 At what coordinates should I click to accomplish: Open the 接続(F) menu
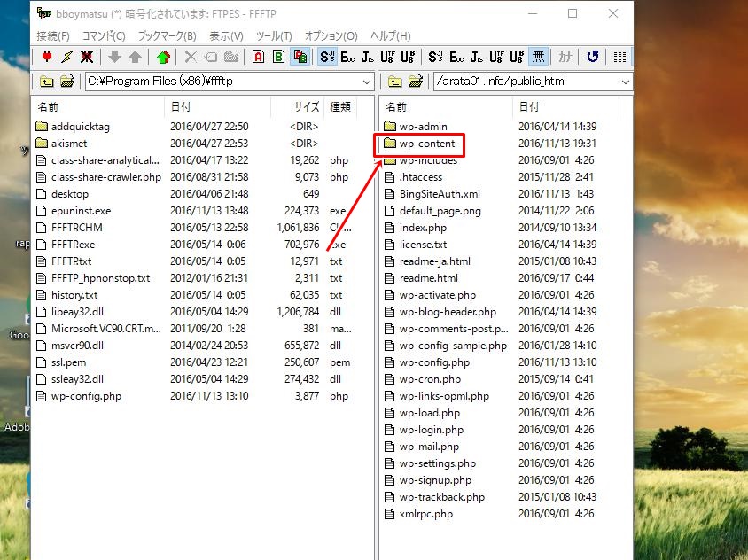coord(53,35)
